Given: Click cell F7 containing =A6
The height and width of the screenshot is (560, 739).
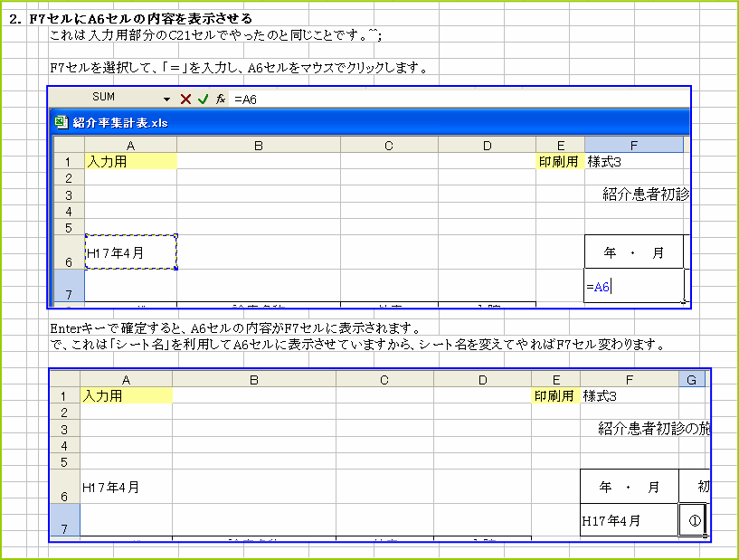Looking at the screenshot, I should point(633,285).
